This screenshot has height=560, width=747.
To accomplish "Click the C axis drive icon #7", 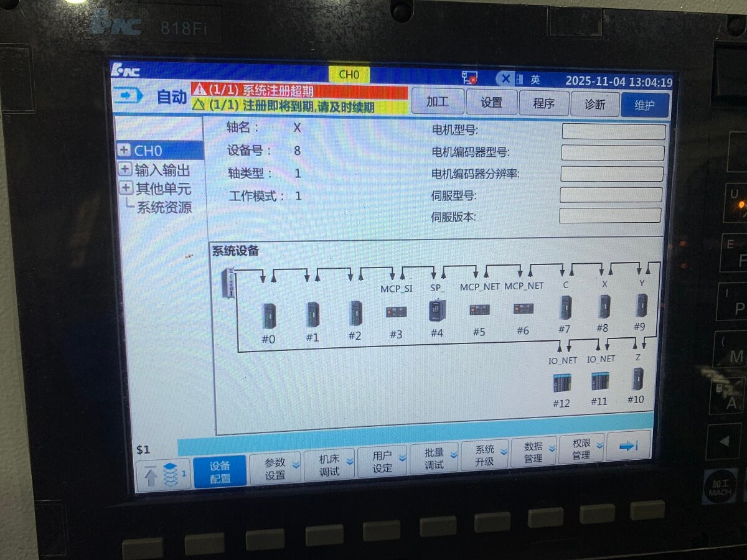I will tap(565, 307).
